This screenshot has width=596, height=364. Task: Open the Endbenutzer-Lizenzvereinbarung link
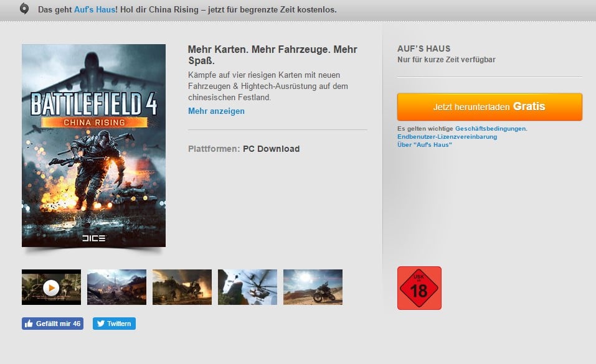pyautogui.click(x=447, y=137)
